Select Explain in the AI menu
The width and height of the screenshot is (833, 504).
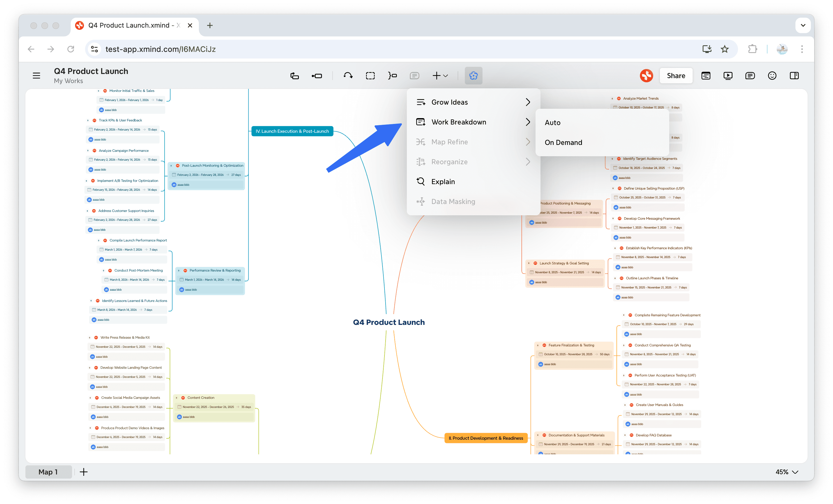coord(443,181)
